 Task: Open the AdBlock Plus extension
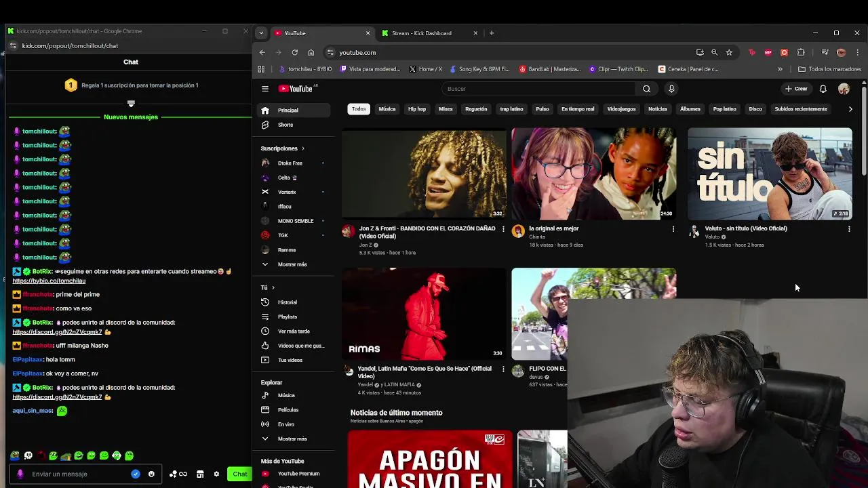(768, 52)
